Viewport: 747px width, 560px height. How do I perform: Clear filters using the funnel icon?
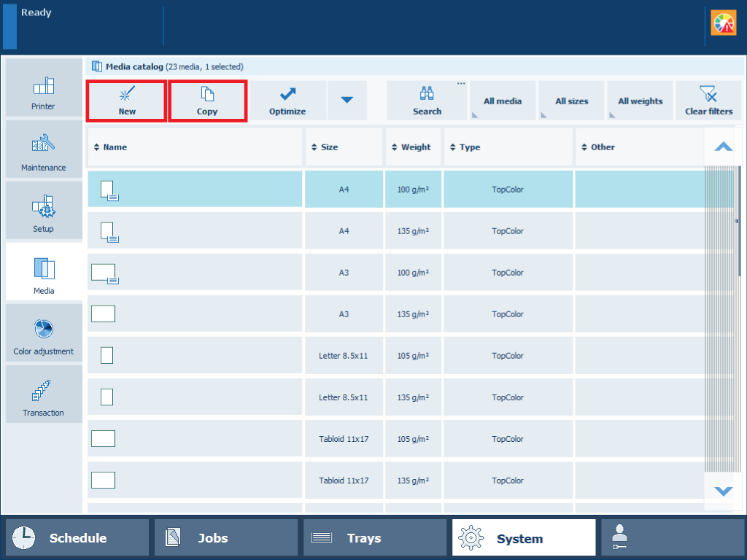(708, 101)
